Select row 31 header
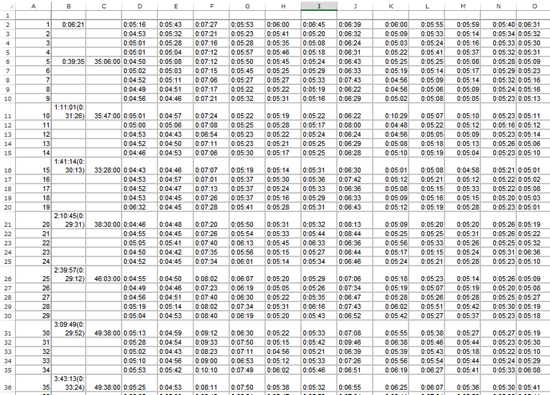 click(8, 329)
